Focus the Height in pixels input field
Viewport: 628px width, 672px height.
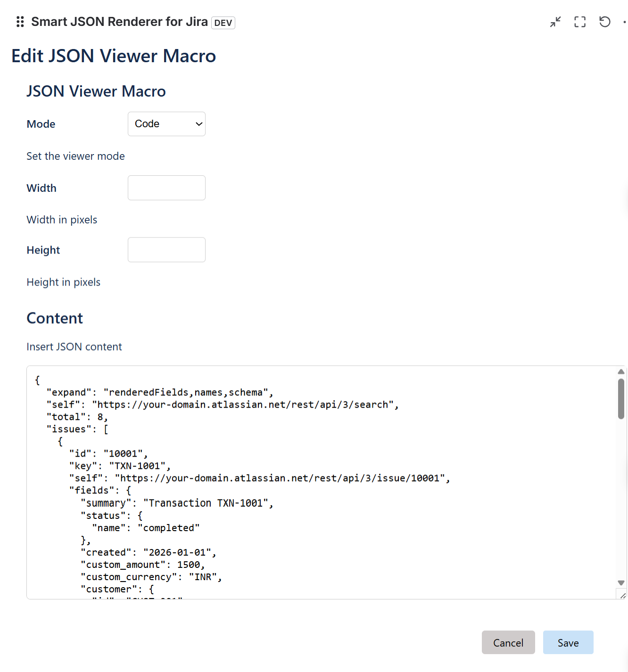166,250
